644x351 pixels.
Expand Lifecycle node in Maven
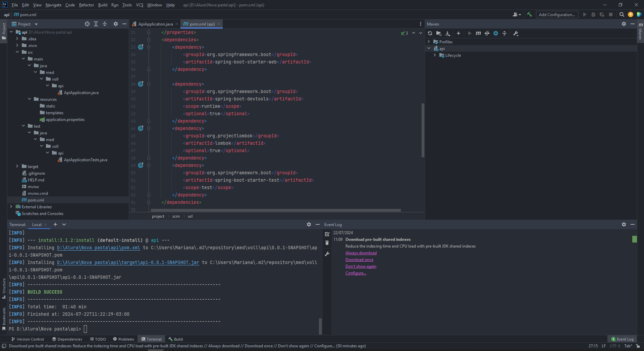click(435, 55)
